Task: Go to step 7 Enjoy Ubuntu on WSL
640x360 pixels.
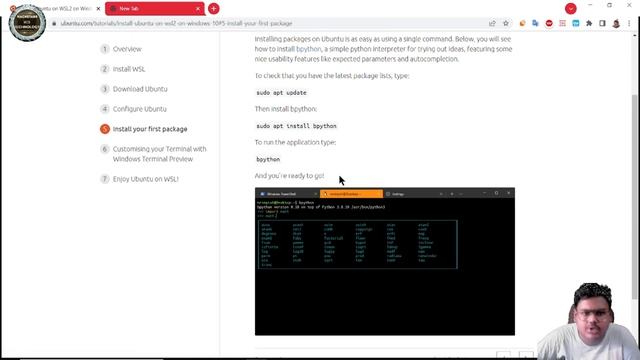Action: point(146,179)
